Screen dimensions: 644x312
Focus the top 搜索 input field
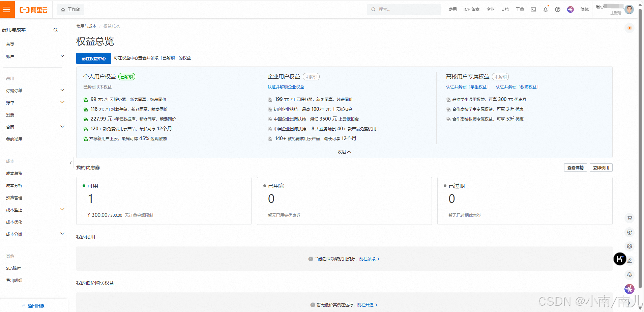404,9
